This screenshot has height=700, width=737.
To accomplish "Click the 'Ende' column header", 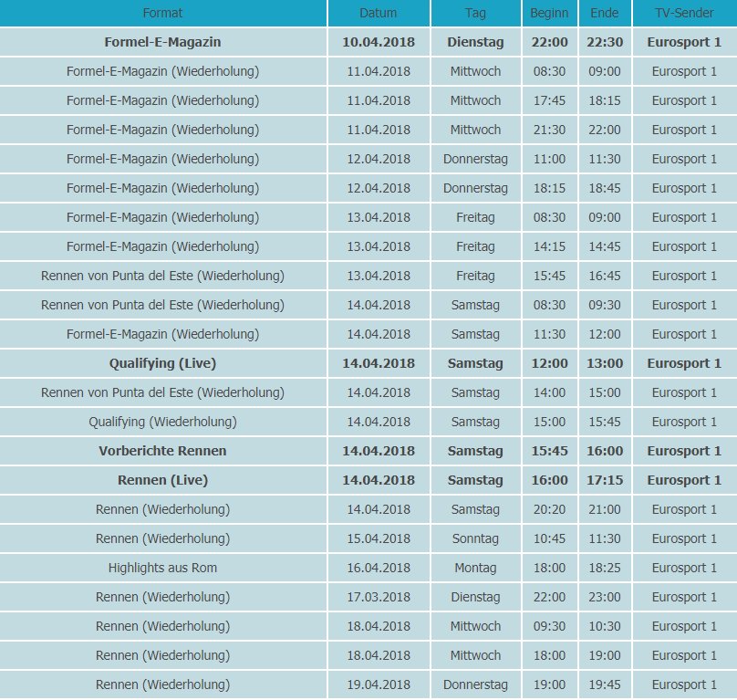I will [x=605, y=13].
